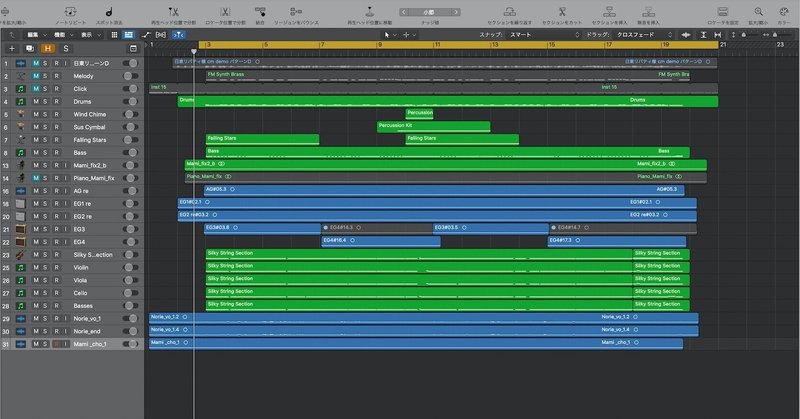Click the Bounce Regions toolbar icon
800x419 pixels.
coord(296,11)
